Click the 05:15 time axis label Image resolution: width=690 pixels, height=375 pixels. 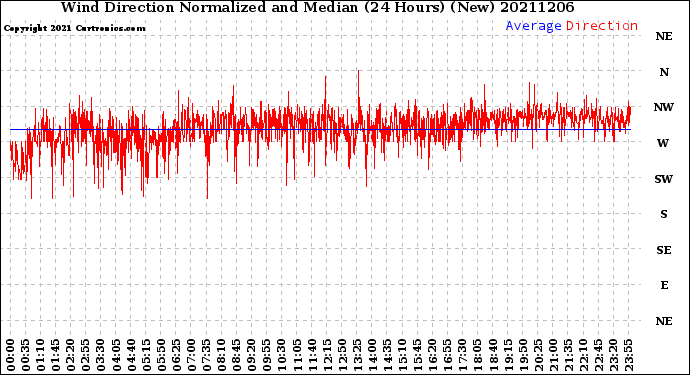[146, 355]
